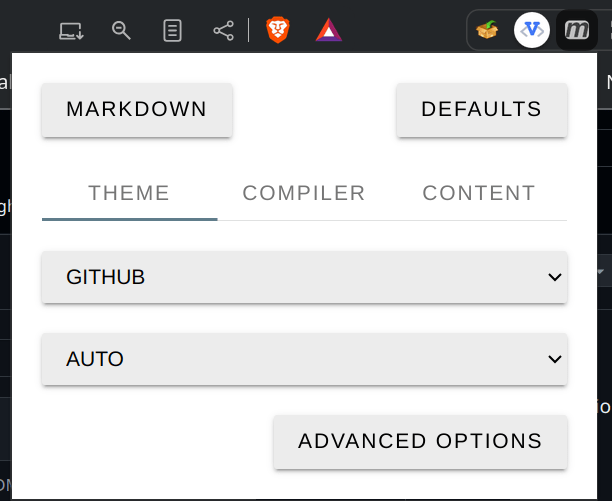Open Brave Rewards triangle icon
Screen dimensions: 612x501
pyautogui.click(x=328, y=31)
